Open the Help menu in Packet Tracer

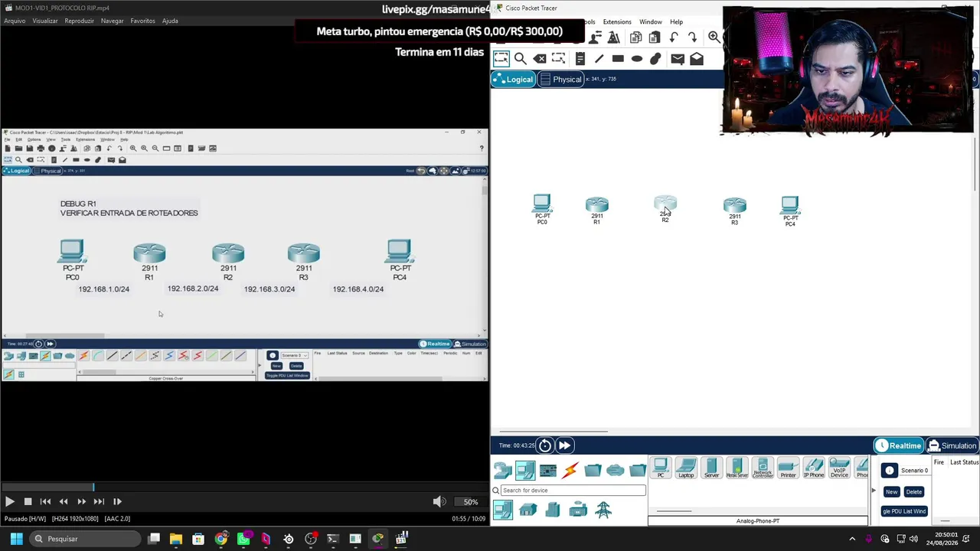pyautogui.click(x=677, y=21)
